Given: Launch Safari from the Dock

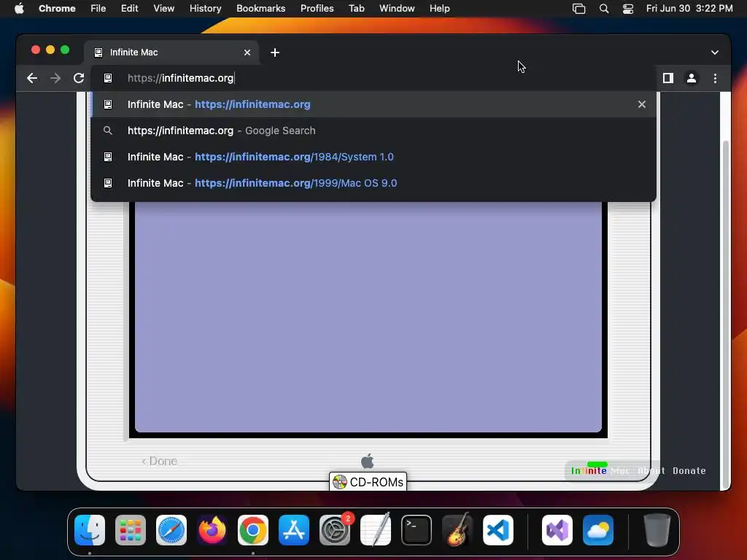Looking at the screenshot, I should point(171,530).
